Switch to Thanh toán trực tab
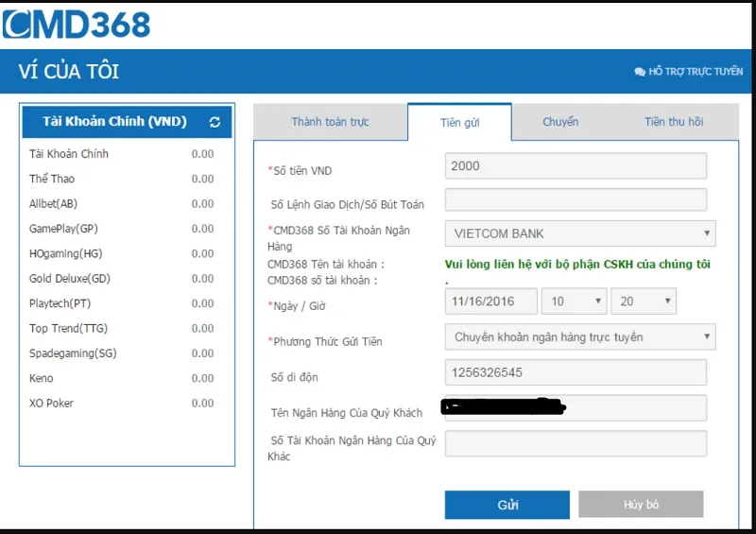This screenshot has width=756, height=534. coord(330,122)
